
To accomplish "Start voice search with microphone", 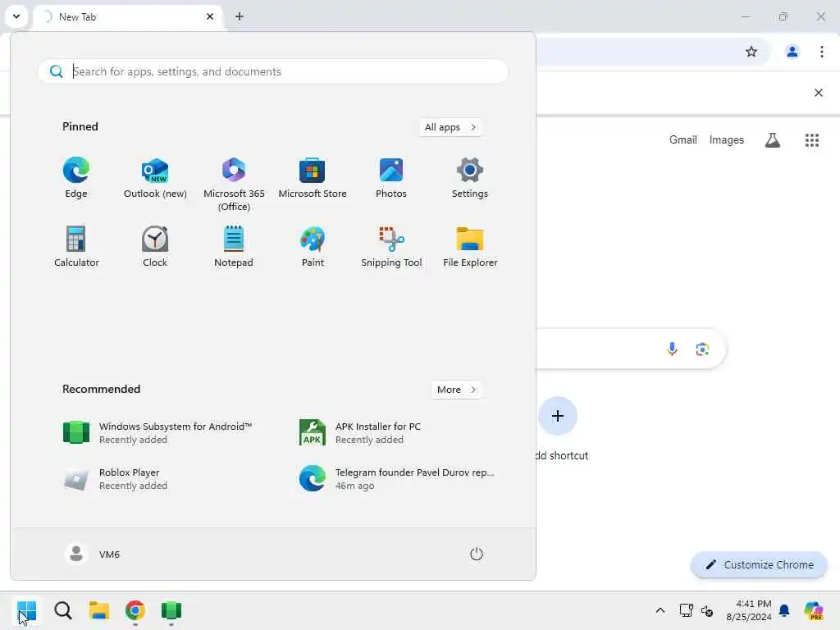I will tap(672, 349).
